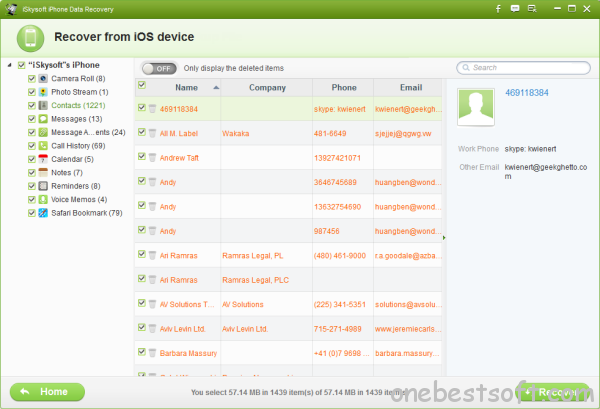Click the Safari Bookmark compass icon
Image resolution: width=600 pixels, height=409 pixels.
coord(43,213)
